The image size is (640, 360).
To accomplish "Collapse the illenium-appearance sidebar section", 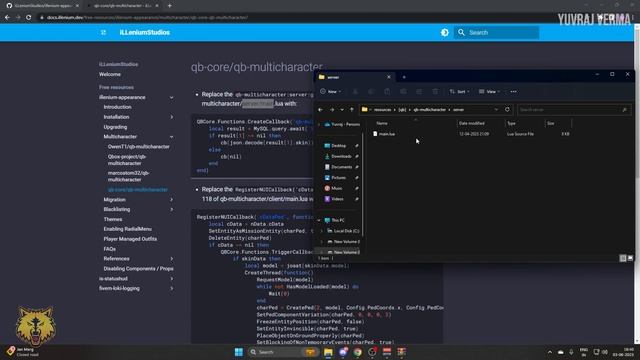I will tap(171, 97).
